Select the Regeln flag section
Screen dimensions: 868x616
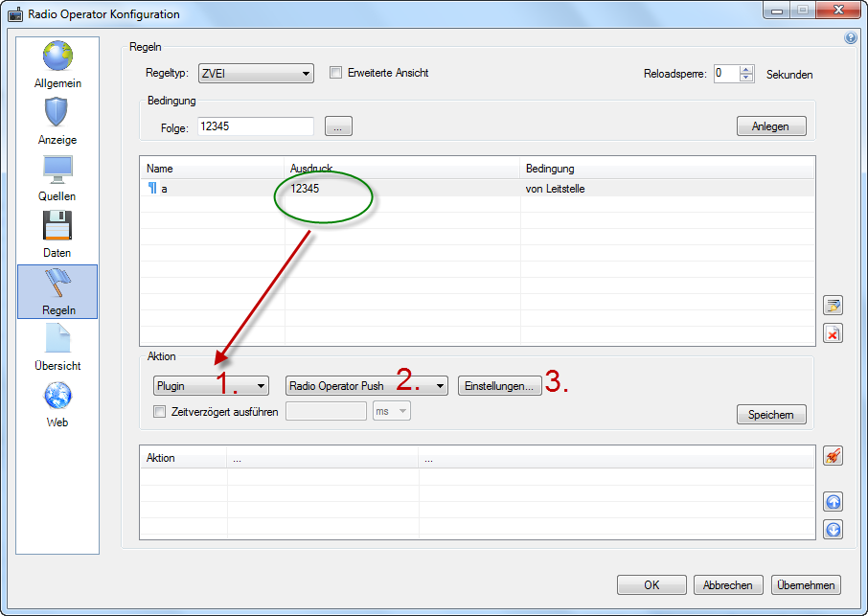57,291
